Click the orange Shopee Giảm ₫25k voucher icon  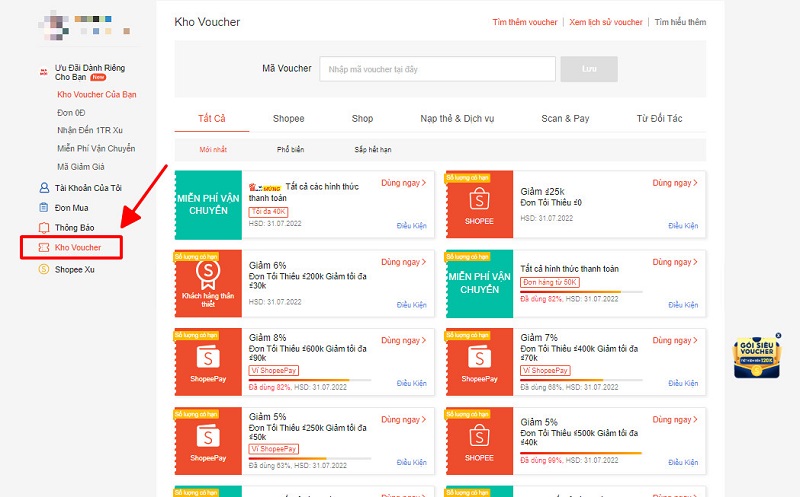click(x=479, y=203)
